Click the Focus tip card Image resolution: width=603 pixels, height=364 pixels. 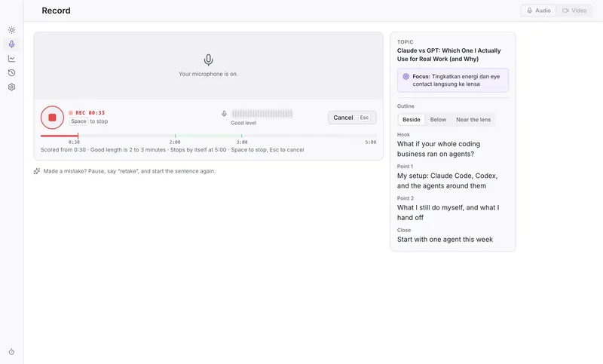point(453,81)
